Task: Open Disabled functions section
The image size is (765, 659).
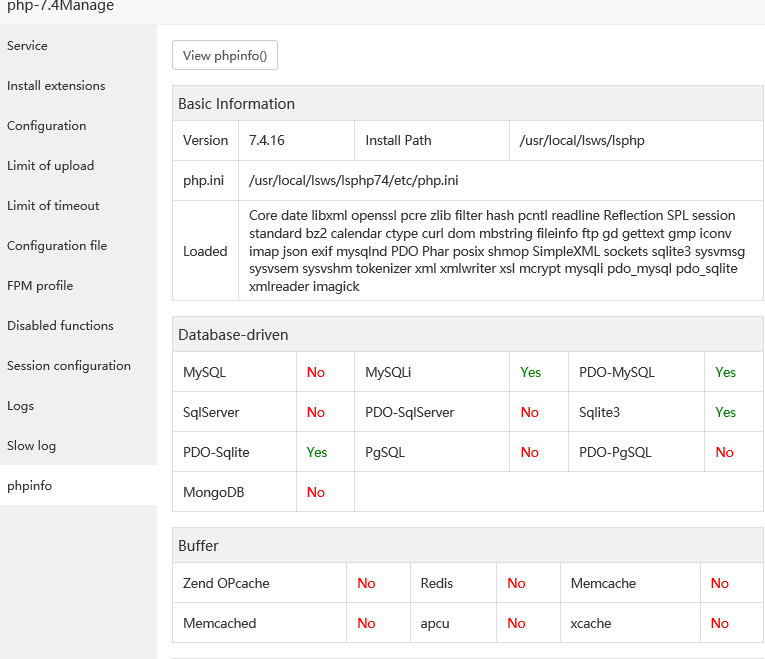Action: pyautogui.click(x=60, y=326)
